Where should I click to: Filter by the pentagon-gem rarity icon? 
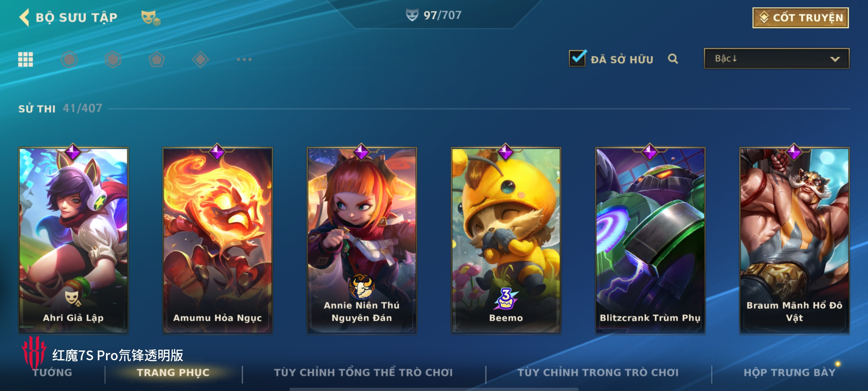click(157, 59)
